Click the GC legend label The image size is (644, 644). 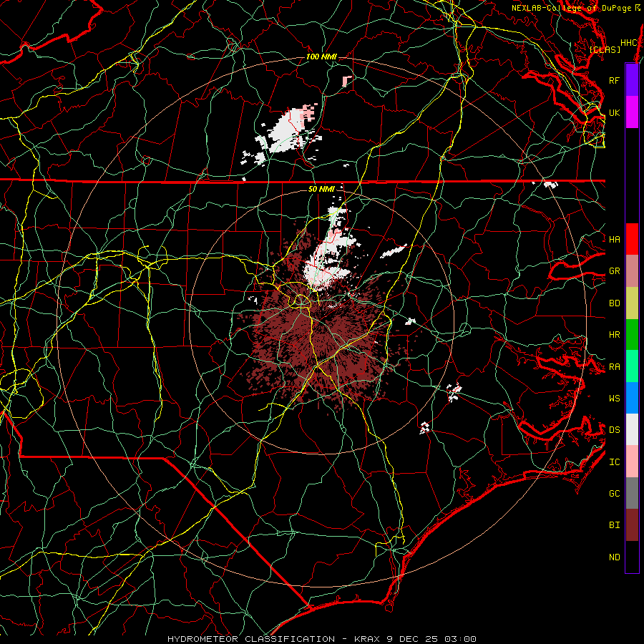[x=614, y=494]
